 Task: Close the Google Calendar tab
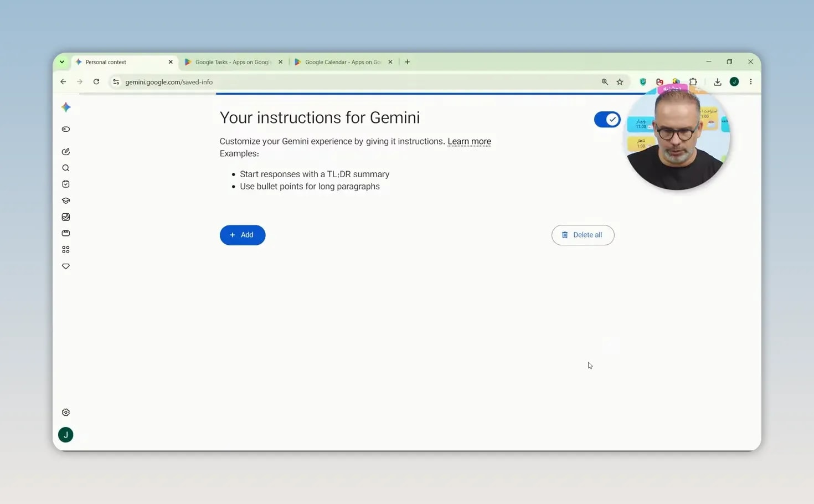click(x=390, y=62)
